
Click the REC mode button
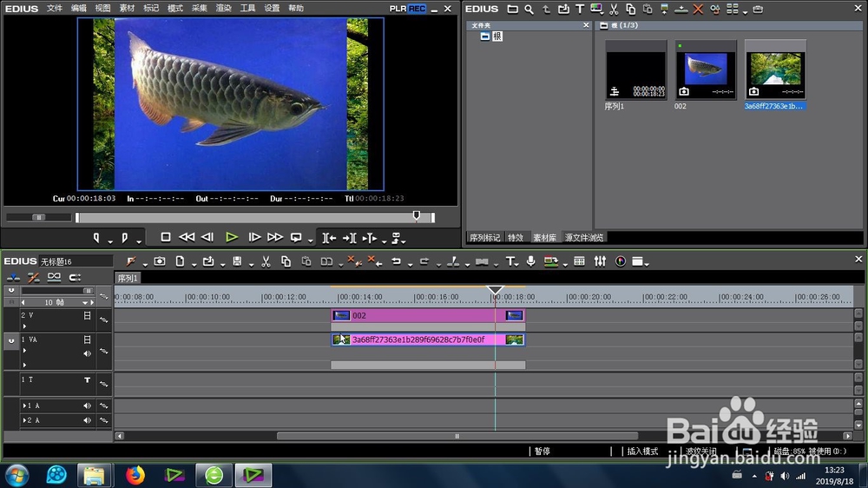[x=417, y=9]
